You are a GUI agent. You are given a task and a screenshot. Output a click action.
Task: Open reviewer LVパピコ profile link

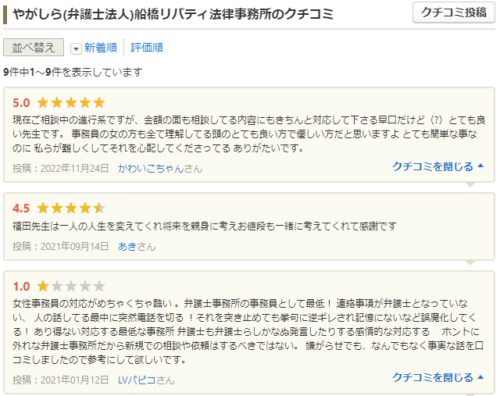137,380
